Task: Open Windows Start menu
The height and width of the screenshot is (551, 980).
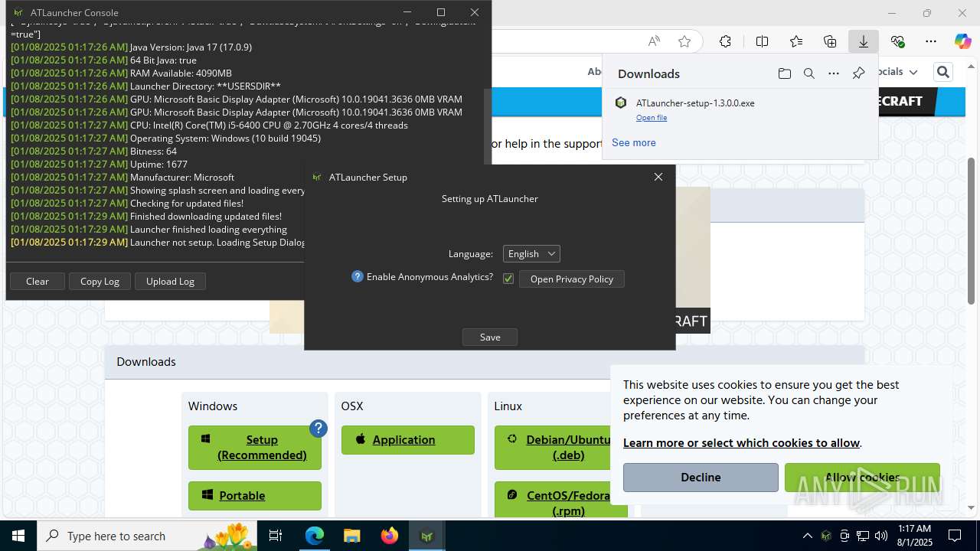Action: pos(18,536)
